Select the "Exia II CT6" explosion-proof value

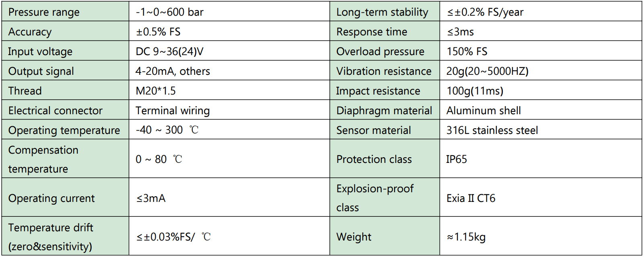(x=471, y=198)
